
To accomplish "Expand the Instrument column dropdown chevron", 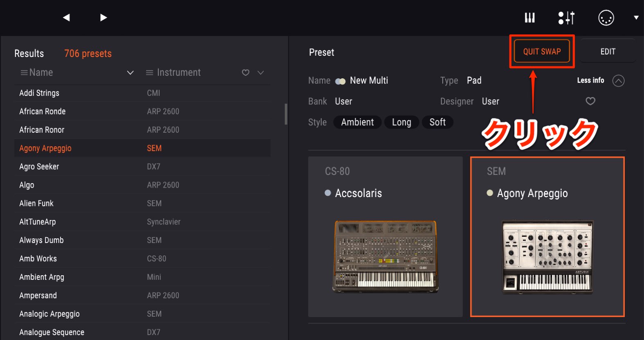I will tap(261, 73).
